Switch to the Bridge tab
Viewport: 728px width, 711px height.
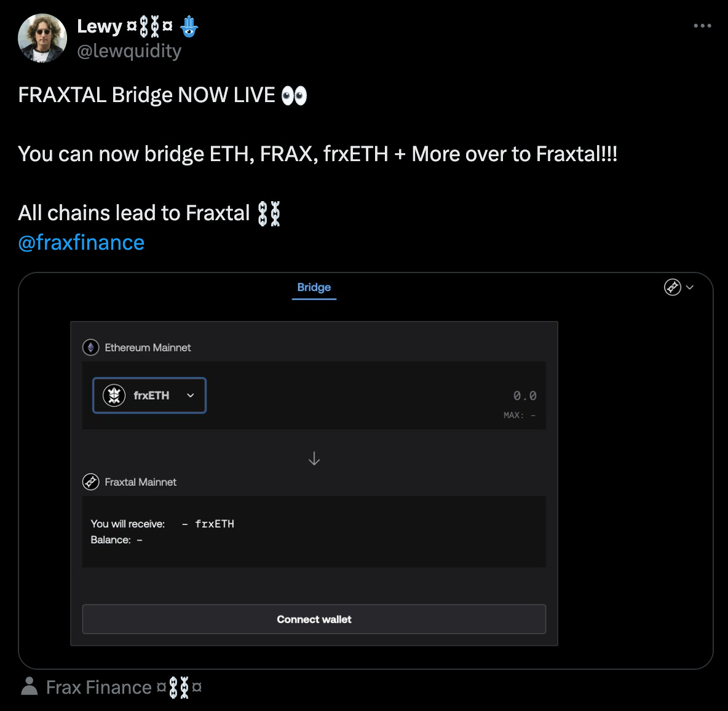click(314, 287)
